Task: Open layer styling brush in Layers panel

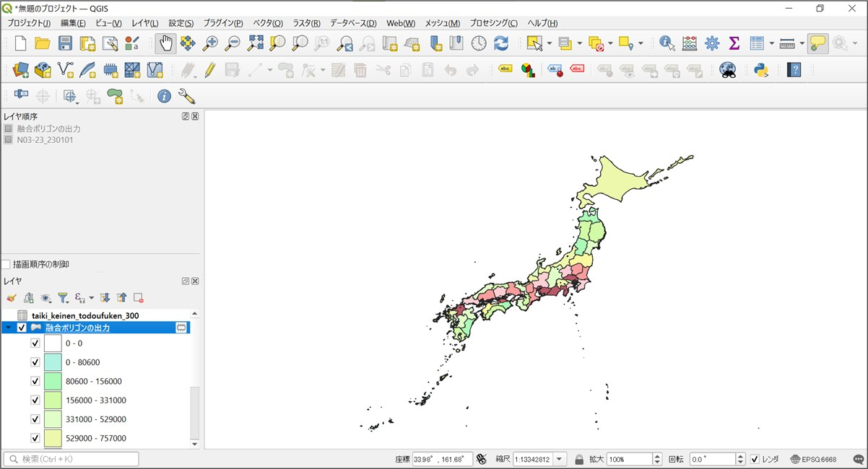Action: [x=11, y=297]
